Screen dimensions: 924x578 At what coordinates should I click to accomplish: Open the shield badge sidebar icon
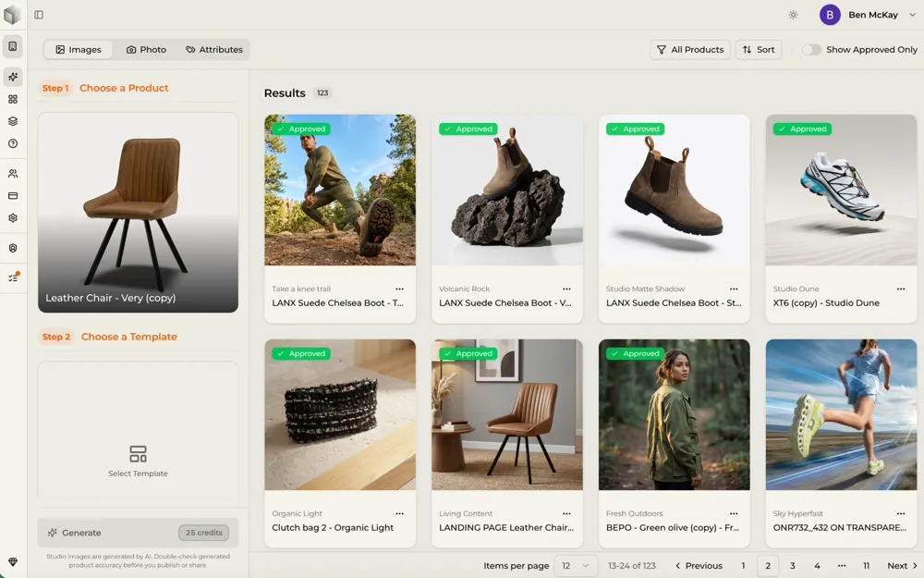(13, 248)
